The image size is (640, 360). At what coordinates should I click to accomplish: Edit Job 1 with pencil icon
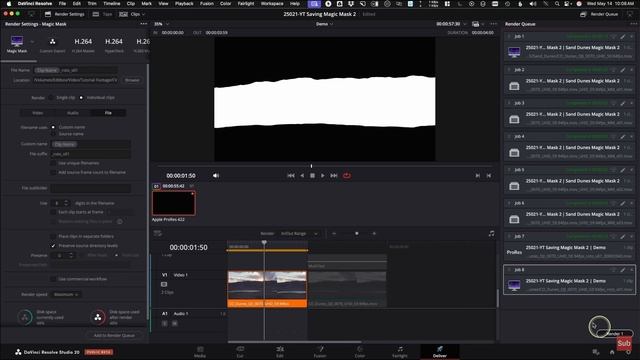(623, 36)
